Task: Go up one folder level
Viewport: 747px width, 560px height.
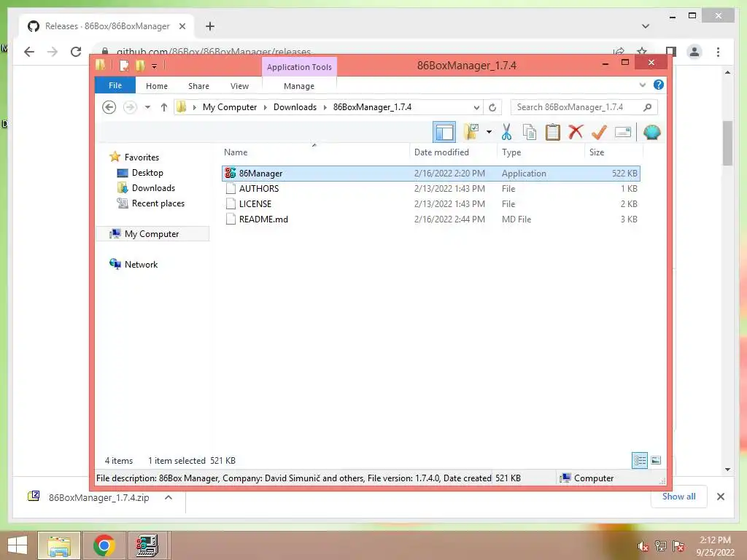Action: 164,107
